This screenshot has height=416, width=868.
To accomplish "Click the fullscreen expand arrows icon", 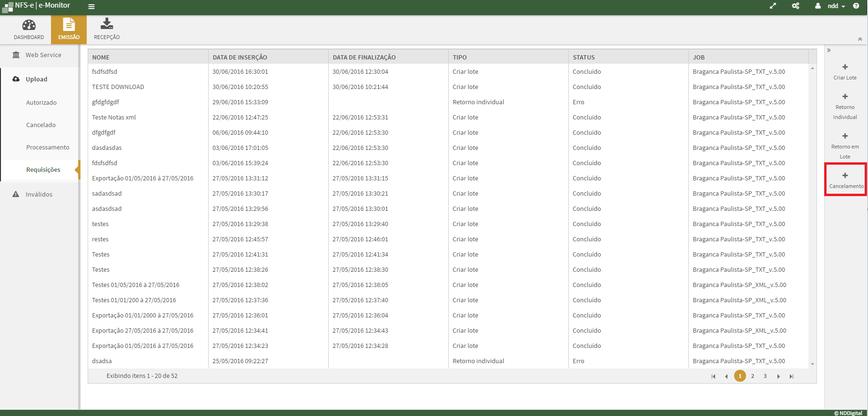I will pos(773,6).
